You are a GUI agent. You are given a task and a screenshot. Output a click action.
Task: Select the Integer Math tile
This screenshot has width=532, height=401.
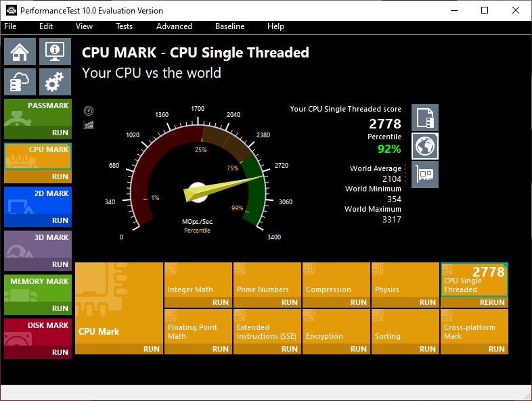(198, 280)
